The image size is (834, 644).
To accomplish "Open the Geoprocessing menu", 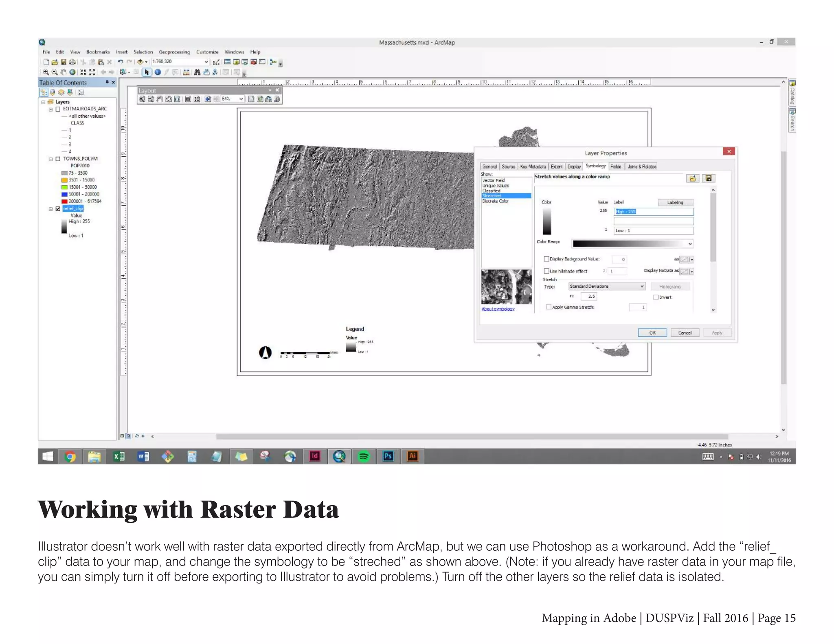I will click(x=174, y=52).
